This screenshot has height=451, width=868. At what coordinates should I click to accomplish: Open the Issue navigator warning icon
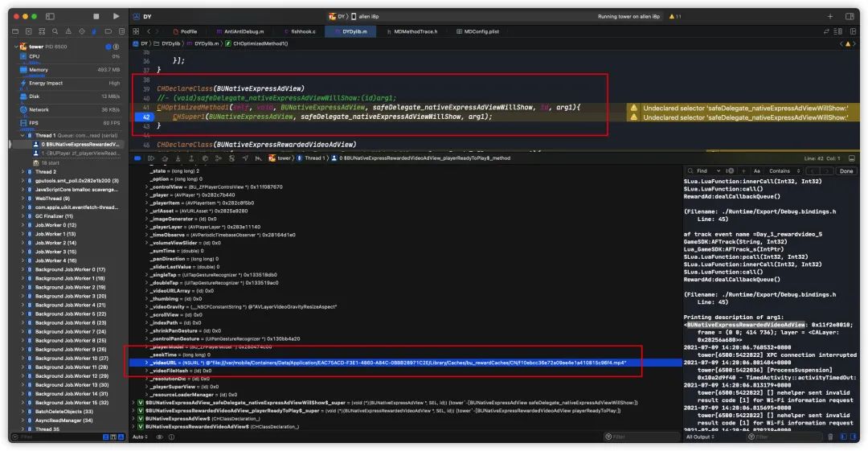coord(68,31)
